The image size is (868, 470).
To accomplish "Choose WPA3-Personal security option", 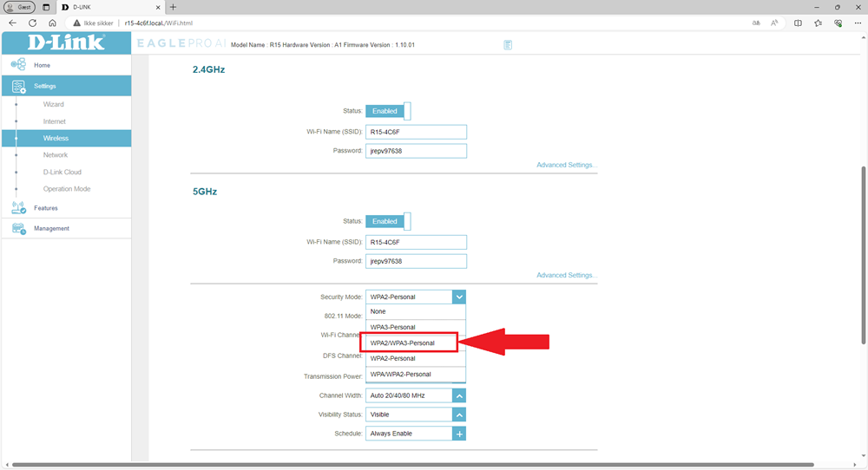I will click(x=415, y=327).
